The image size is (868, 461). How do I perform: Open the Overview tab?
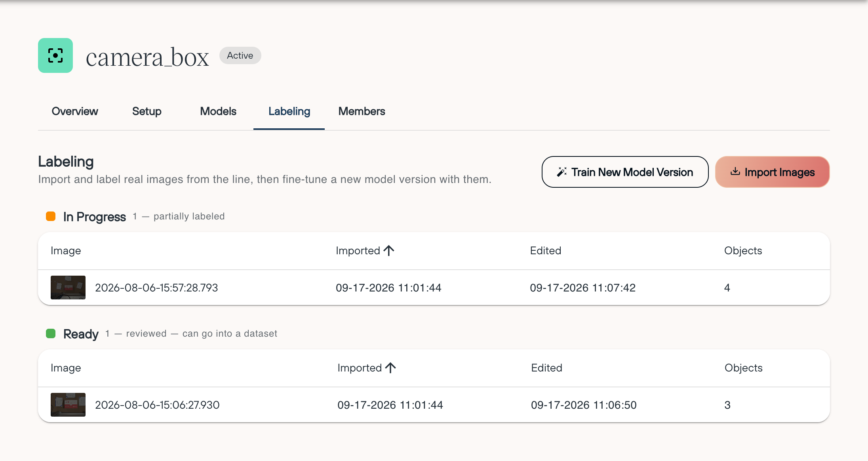75,111
